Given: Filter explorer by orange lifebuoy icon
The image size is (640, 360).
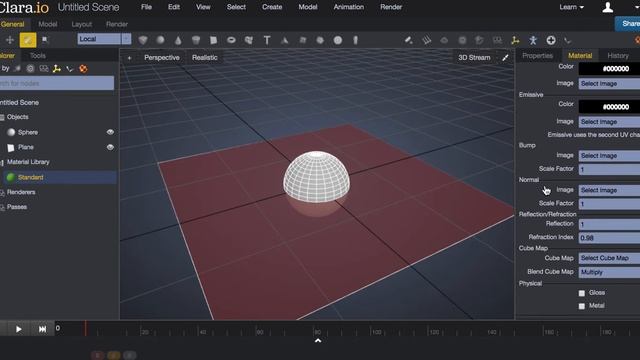Looking at the screenshot, I should click(x=83, y=69).
